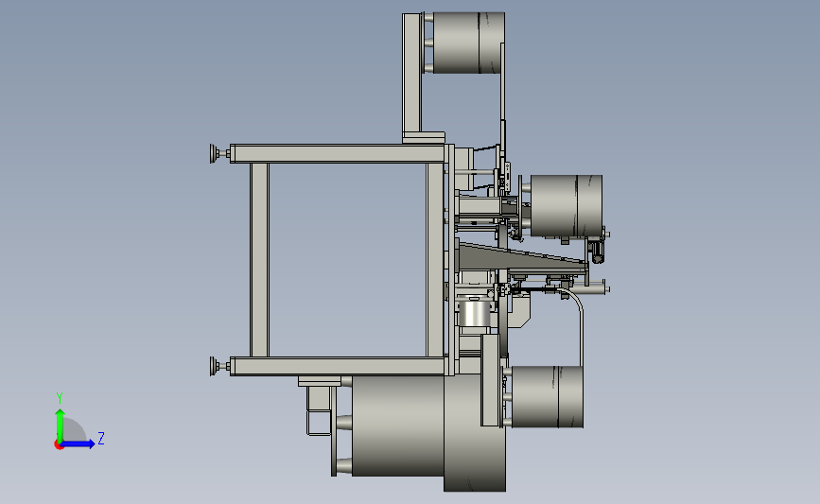
Task: Click the green Y axis arrow of the triad
Action: point(60,425)
